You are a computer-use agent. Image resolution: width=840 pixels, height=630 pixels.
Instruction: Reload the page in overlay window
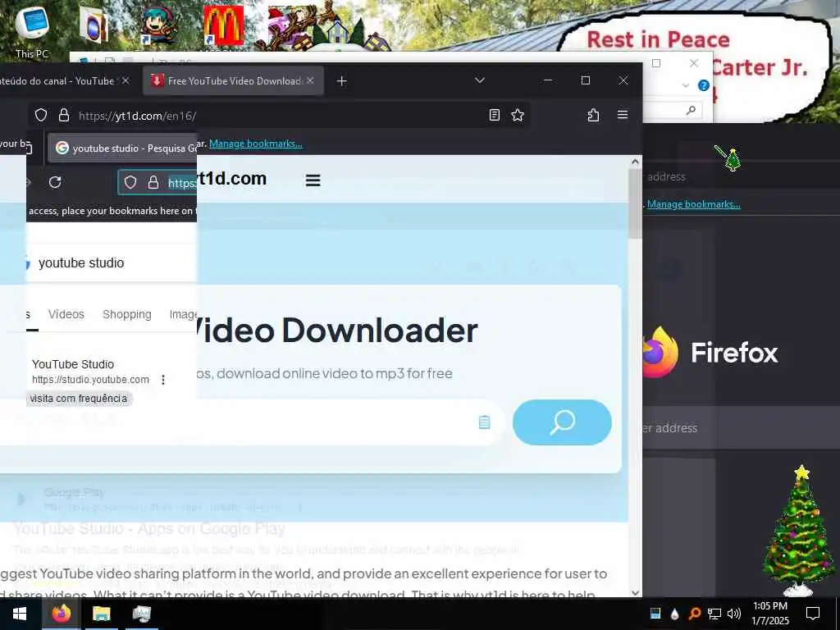(x=55, y=183)
